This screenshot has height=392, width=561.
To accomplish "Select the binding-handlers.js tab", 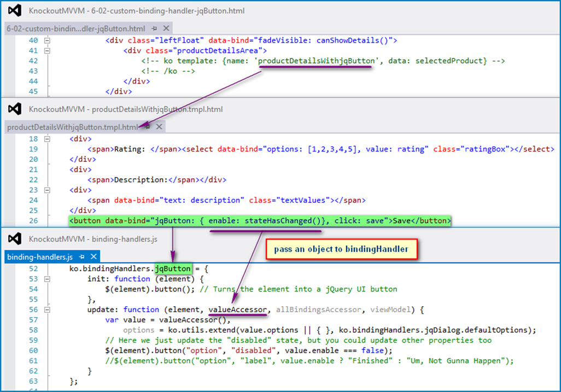I will tap(40, 256).
